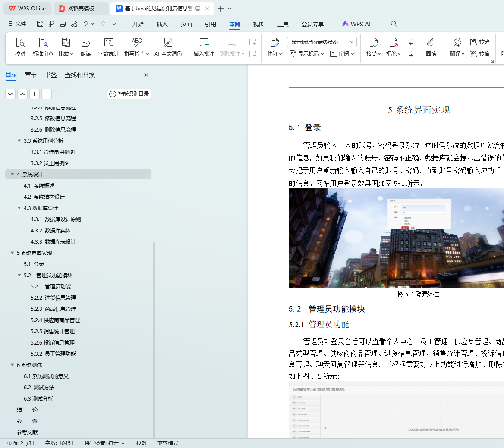The height and width of the screenshot is (448, 504).
Task: Run the 拼写检查 spell check tool
Action: coord(137,47)
